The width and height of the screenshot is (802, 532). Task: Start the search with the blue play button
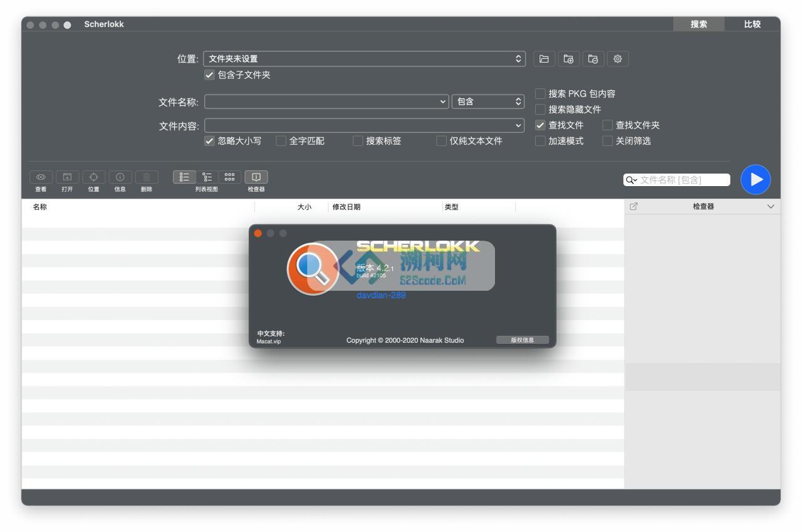tap(756, 180)
